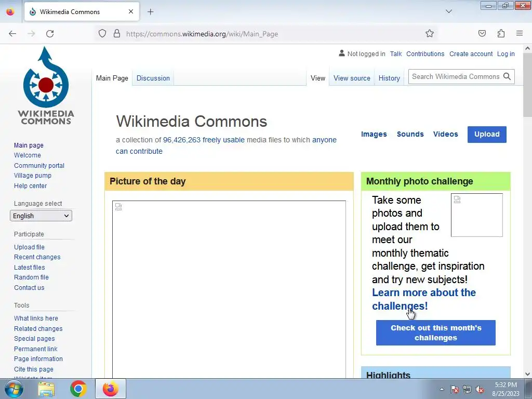Open Main page in the sidebar

coord(29,145)
